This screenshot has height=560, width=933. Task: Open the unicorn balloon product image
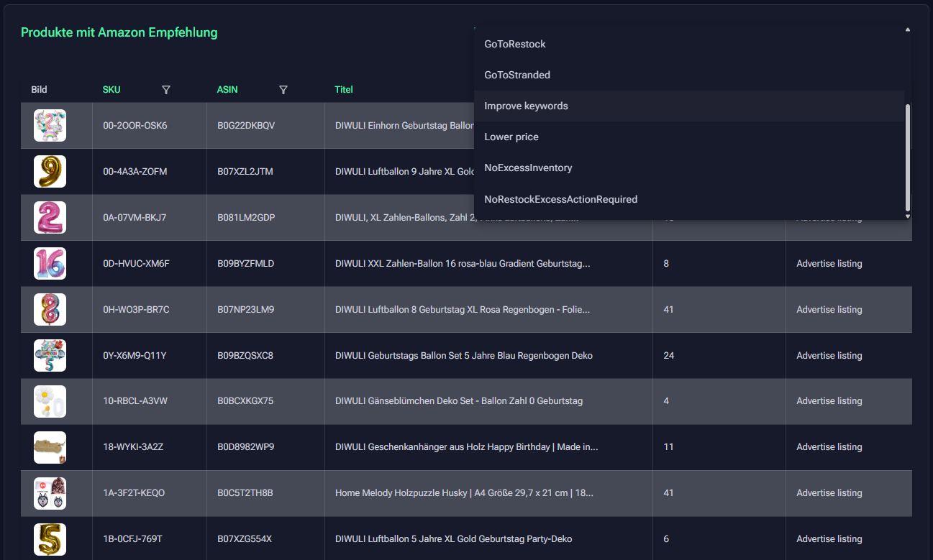coord(50,126)
